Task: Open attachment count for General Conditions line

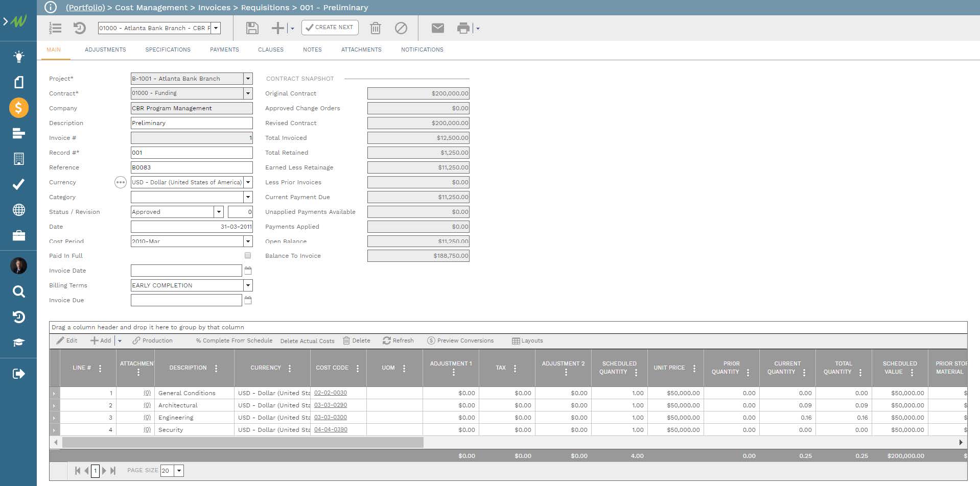Action: click(x=147, y=393)
